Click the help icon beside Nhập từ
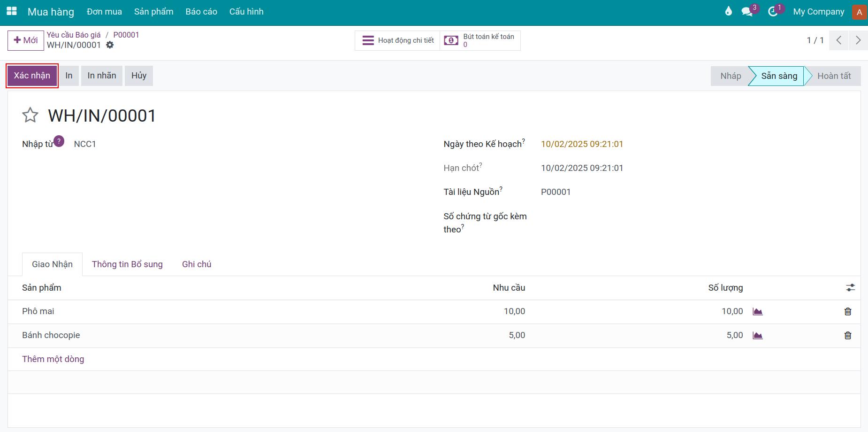 click(59, 141)
